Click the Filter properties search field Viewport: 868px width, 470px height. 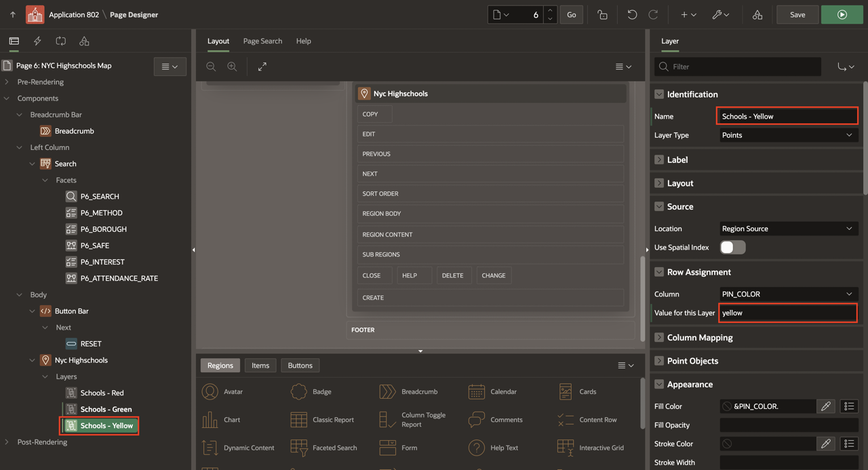pyautogui.click(x=744, y=66)
